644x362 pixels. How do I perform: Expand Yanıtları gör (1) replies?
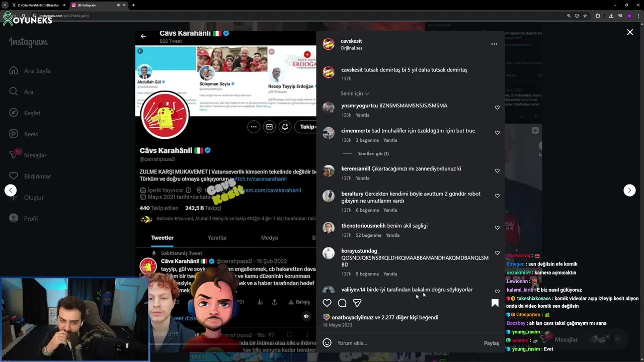click(373, 153)
